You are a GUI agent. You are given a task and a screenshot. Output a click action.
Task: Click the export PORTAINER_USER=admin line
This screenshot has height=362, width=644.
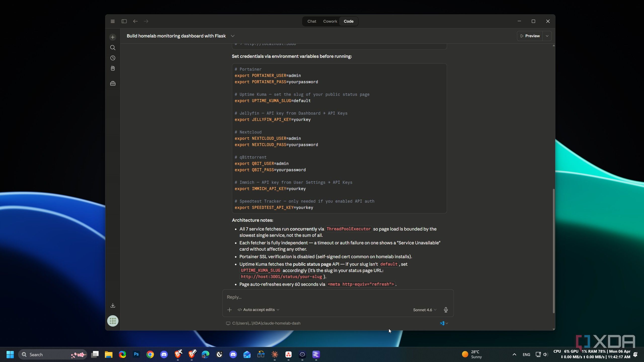tap(268, 76)
